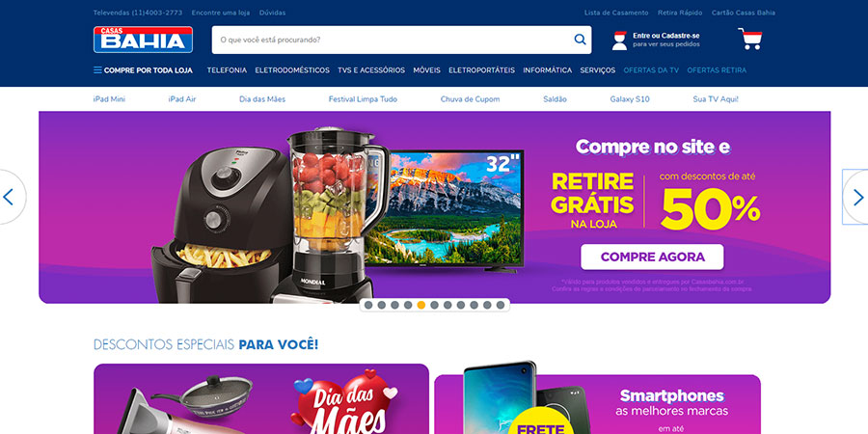Go to previous banner slide arrow
The width and height of the screenshot is (868, 434).
tap(8, 197)
